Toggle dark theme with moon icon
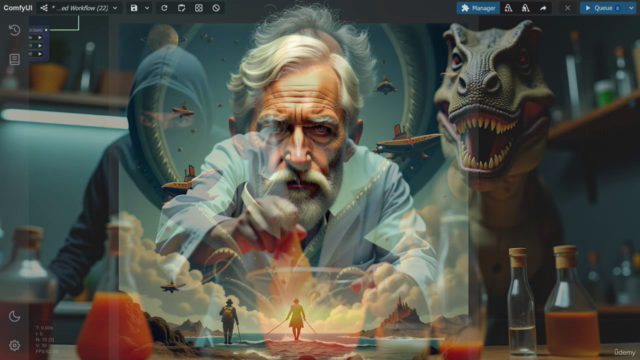The image size is (640, 360). (15, 316)
